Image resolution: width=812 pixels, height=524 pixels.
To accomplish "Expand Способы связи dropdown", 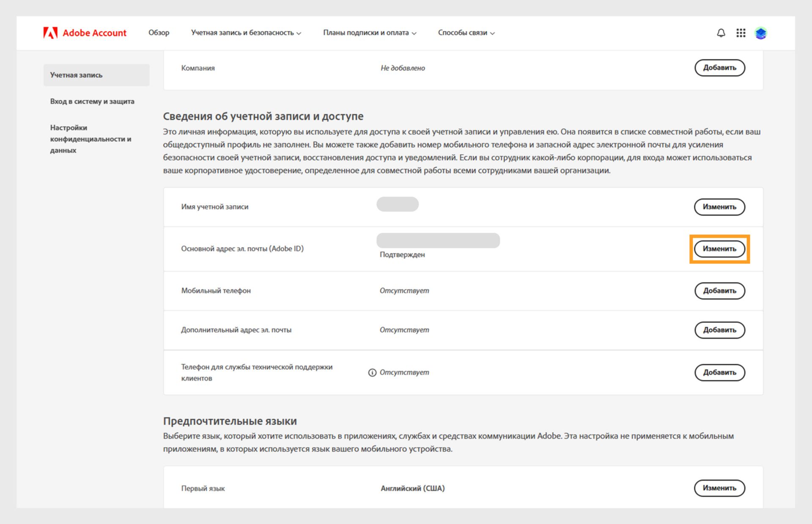I will 466,33.
